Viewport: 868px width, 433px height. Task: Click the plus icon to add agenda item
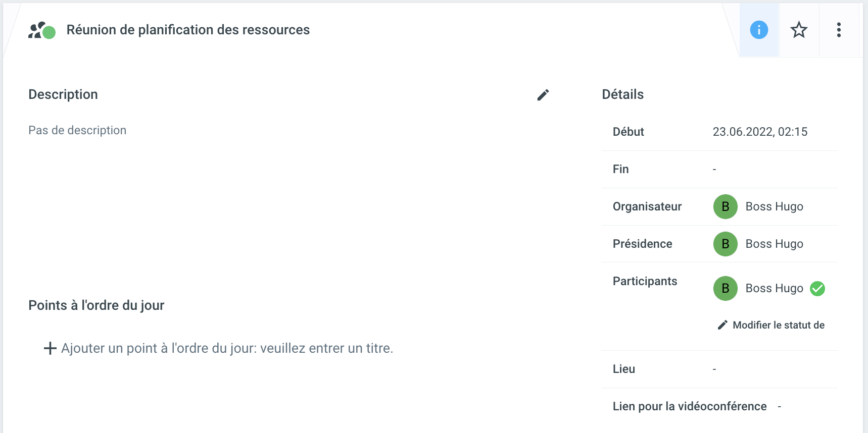[50, 348]
